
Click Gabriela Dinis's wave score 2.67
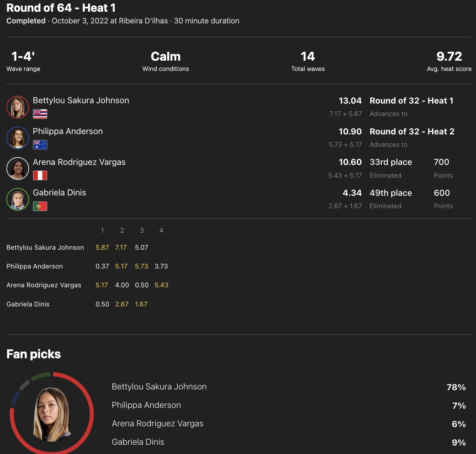122,304
